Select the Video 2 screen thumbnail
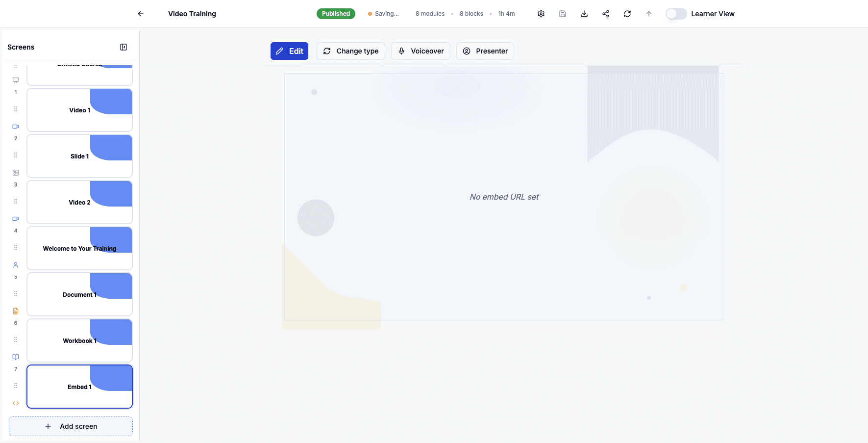 click(79, 202)
